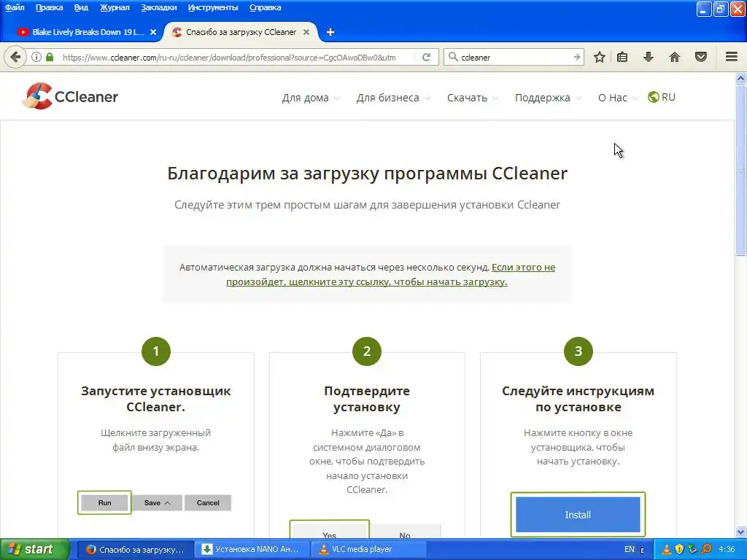Click the orange magnifier tray icon

[x=706, y=549]
